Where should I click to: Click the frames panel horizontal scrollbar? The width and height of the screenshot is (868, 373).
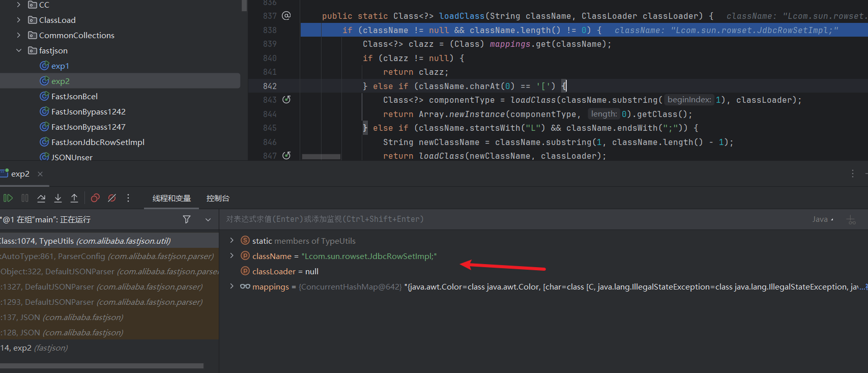click(102, 365)
